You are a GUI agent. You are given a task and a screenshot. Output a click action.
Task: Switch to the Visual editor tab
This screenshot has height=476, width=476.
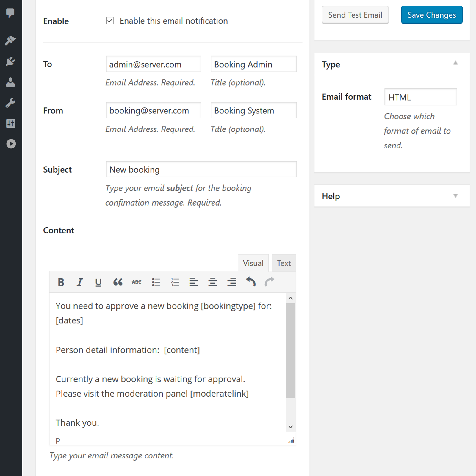[253, 263]
